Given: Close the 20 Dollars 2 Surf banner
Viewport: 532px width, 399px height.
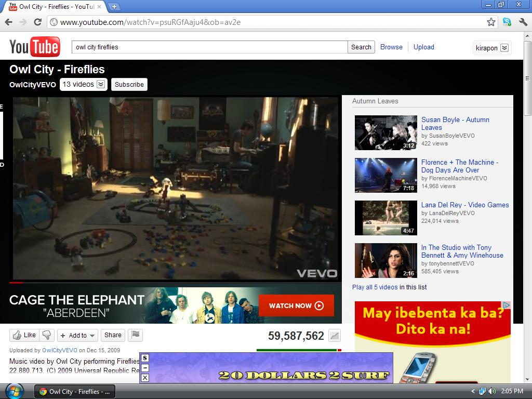Looking at the screenshot, I should [x=145, y=378].
